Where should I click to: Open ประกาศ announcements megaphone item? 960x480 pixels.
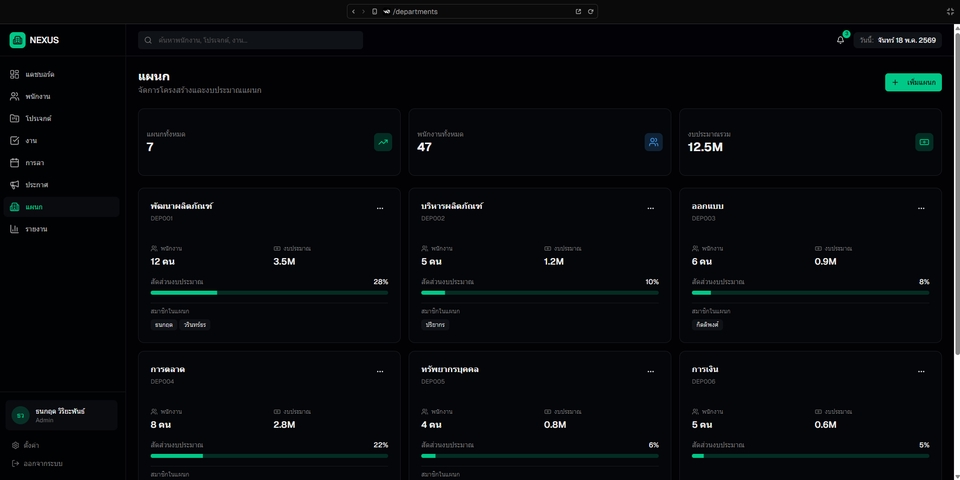point(61,185)
